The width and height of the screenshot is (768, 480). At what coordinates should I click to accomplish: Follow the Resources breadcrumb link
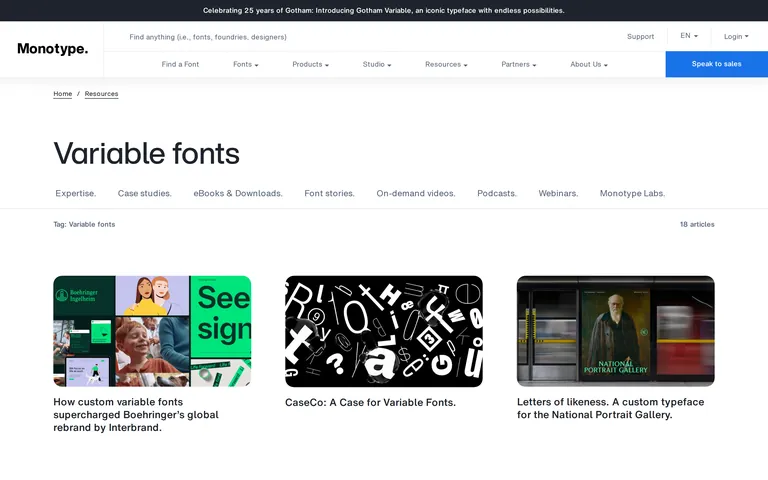(101, 94)
